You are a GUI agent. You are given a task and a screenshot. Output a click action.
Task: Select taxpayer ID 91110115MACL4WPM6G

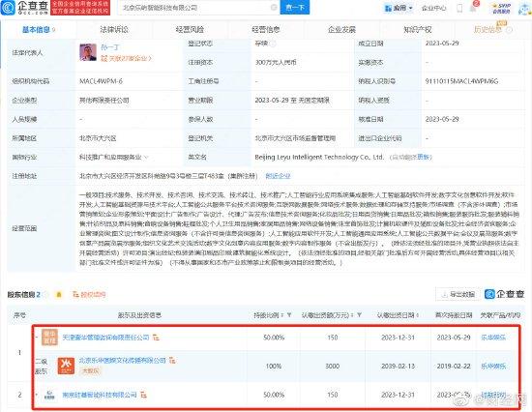pyautogui.click(x=461, y=81)
